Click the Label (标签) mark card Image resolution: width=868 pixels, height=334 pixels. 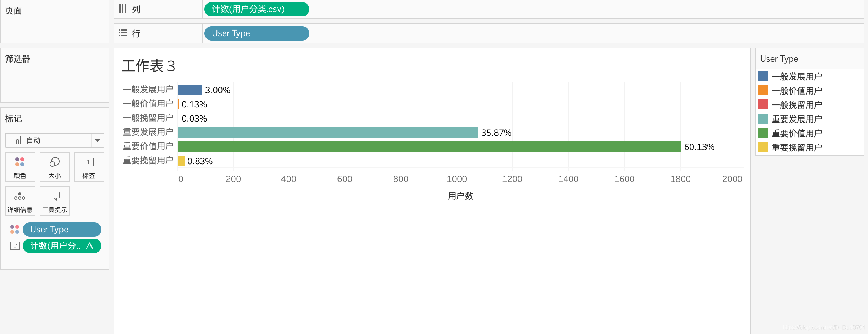[89, 167]
